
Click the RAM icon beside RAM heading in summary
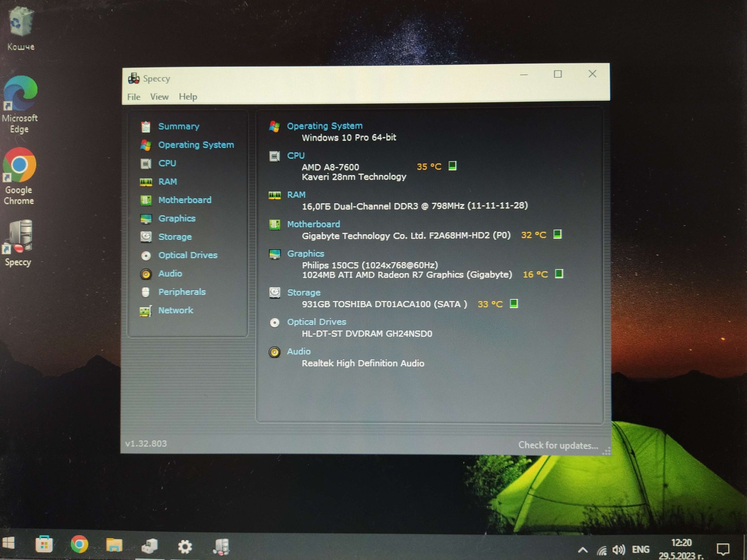pos(275,195)
